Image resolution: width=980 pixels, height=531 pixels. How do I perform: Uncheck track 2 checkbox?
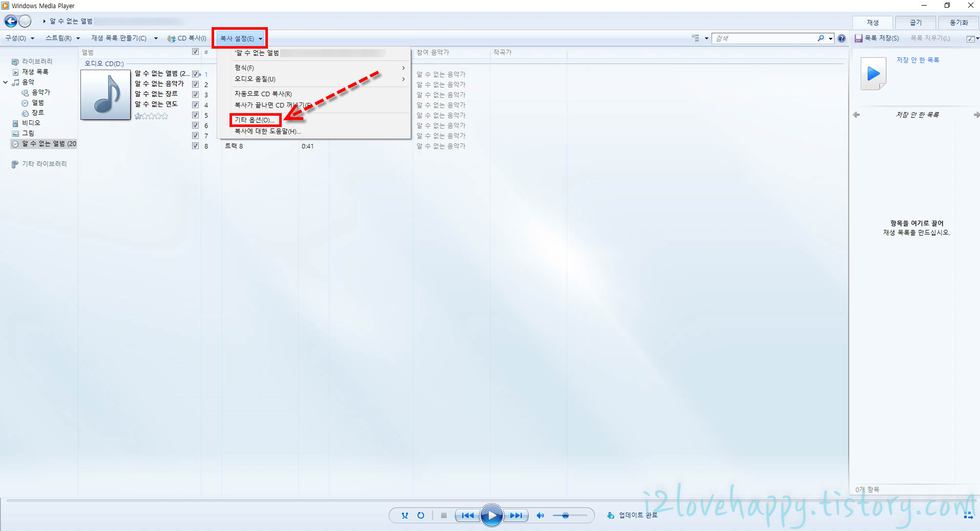coord(195,84)
